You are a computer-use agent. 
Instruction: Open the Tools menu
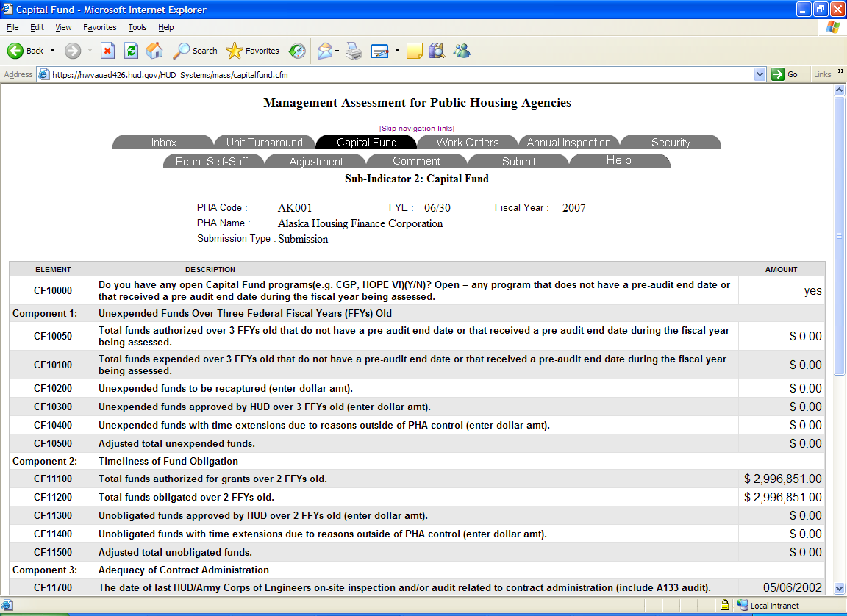[137, 27]
